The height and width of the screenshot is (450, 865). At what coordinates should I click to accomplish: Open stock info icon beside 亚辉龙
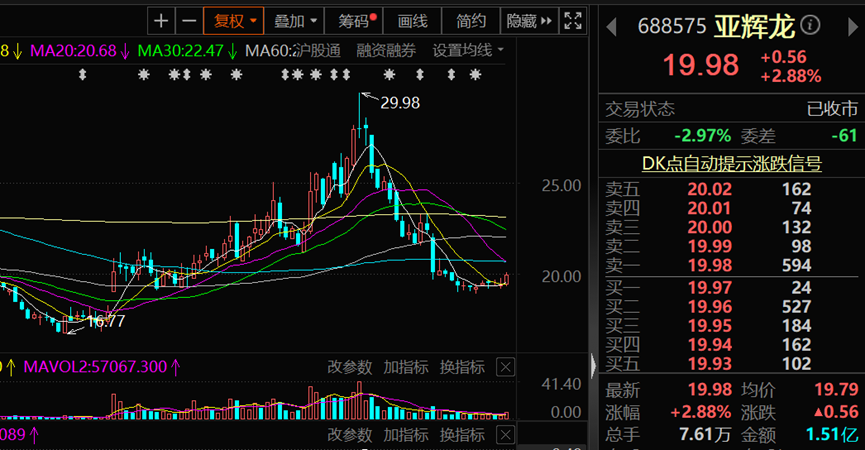click(810, 25)
